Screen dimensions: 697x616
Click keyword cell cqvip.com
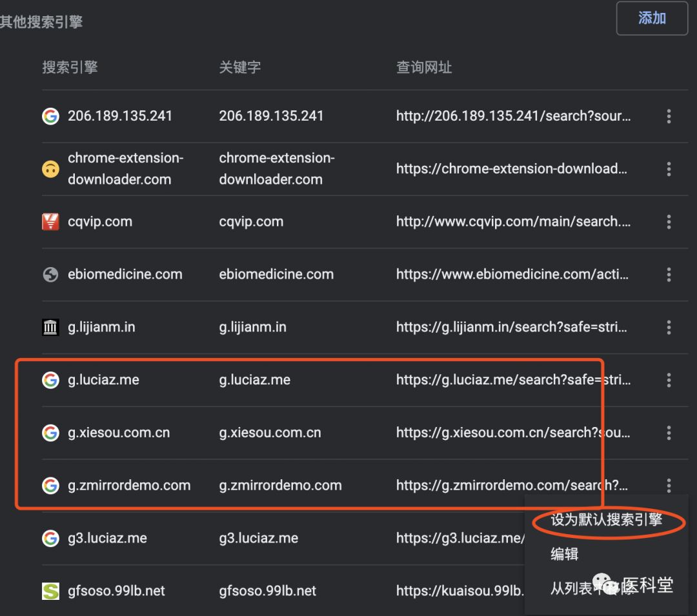click(x=251, y=222)
